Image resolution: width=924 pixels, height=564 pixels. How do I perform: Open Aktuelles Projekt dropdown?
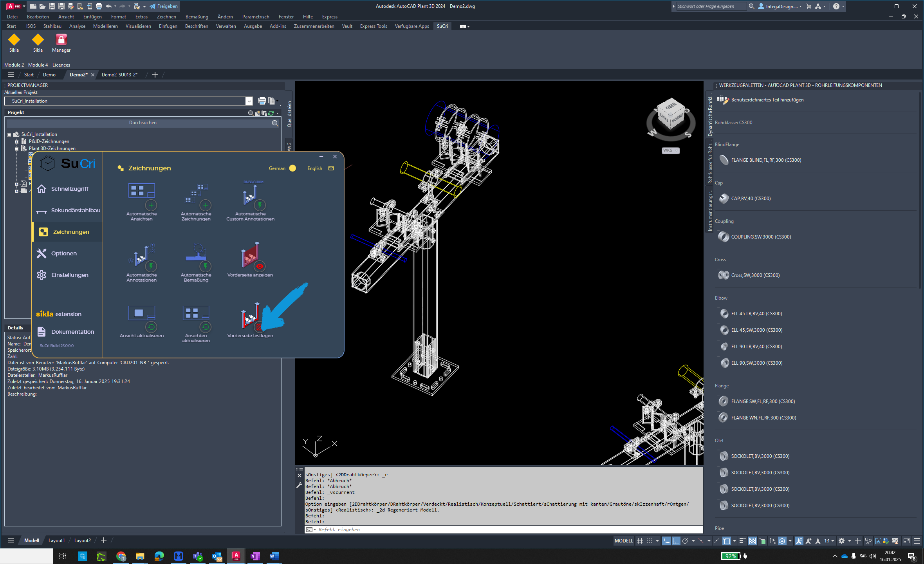pyautogui.click(x=249, y=101)
